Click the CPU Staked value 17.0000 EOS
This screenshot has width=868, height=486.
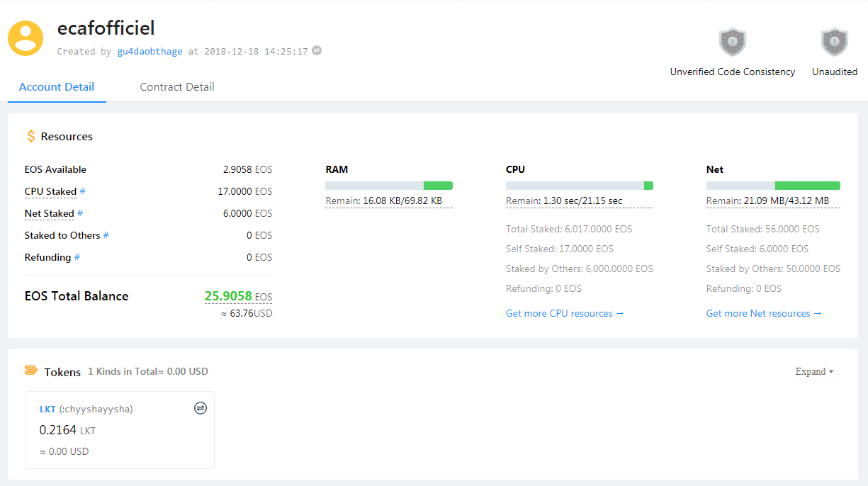coord(245,191)
